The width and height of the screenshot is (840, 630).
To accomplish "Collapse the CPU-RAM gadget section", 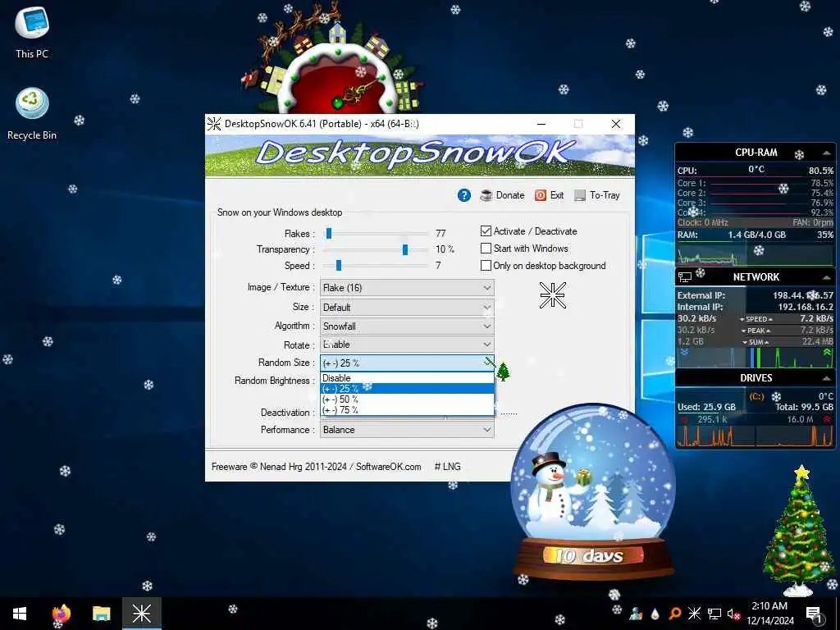I will pyautogui.click(x=827, y=153).
